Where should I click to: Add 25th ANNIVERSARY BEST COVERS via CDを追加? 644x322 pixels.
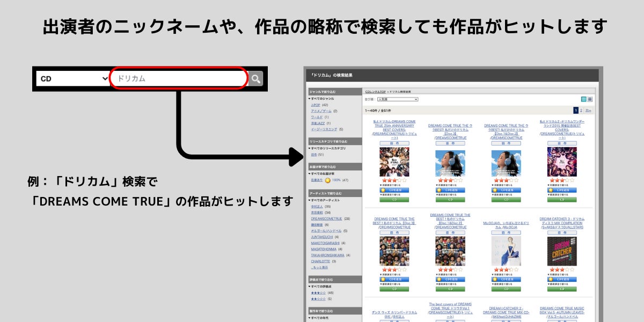[394, 190]
